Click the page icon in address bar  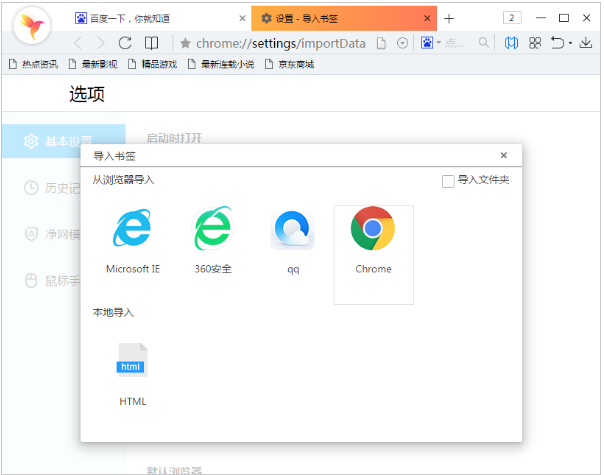(x=381, y=43)
